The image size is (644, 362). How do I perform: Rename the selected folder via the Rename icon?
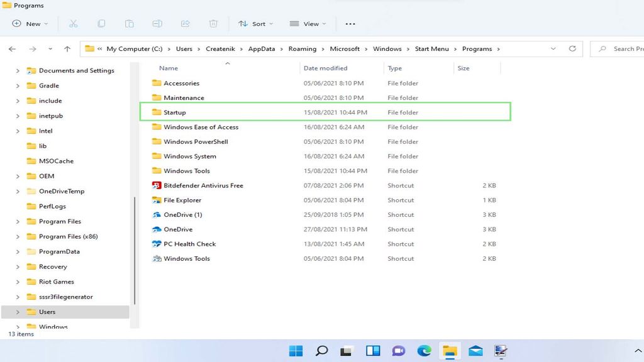(157, 23)
